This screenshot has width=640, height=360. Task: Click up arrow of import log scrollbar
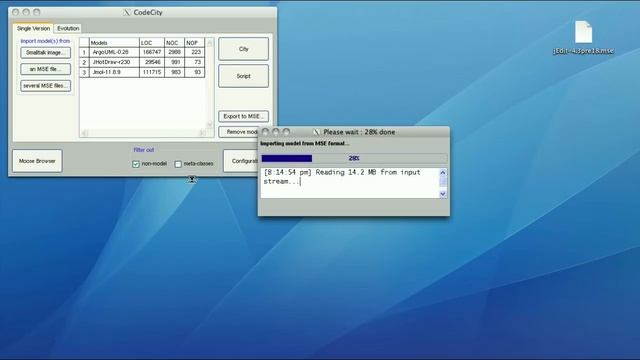pyautogui.click(x=443, y=173)
